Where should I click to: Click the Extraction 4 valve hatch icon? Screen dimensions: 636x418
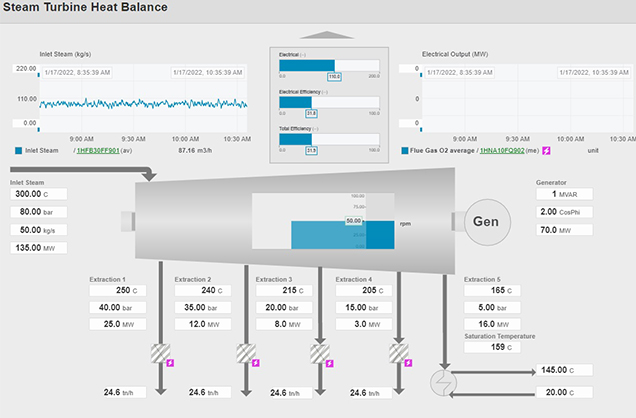(400, 352)
